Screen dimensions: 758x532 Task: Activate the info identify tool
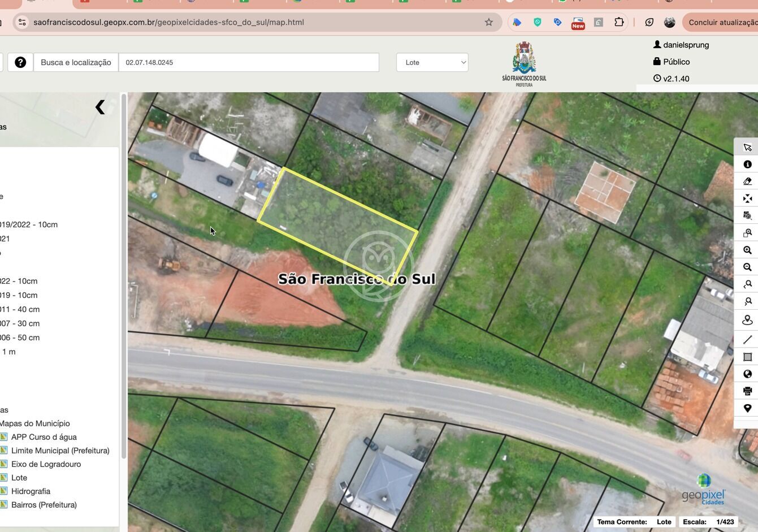(x=747, y=165)
